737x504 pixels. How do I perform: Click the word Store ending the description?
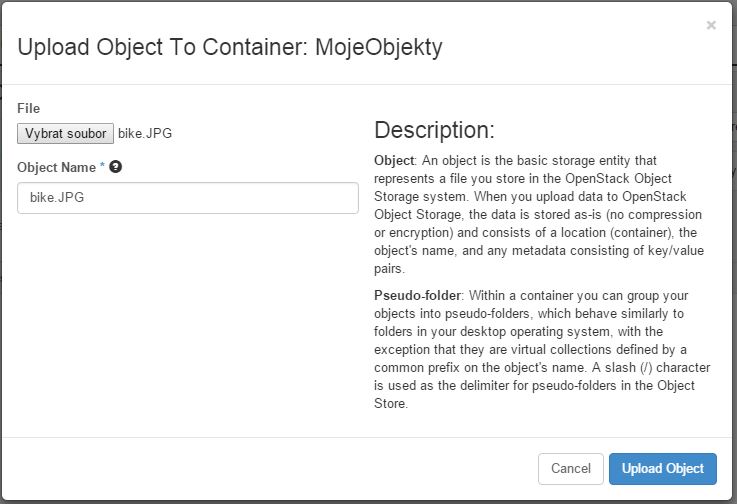[391, 403]
